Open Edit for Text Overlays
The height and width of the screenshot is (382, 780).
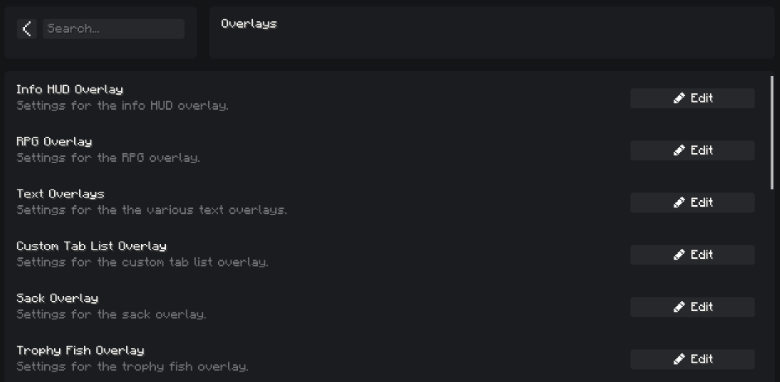click(x=692, y=202)
